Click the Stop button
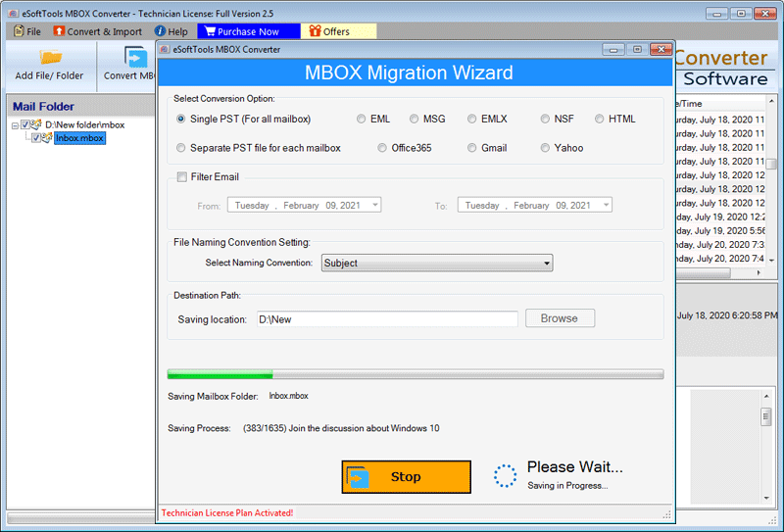The height and width of the screenshot is (532, 784). click(x=406, y=477)
